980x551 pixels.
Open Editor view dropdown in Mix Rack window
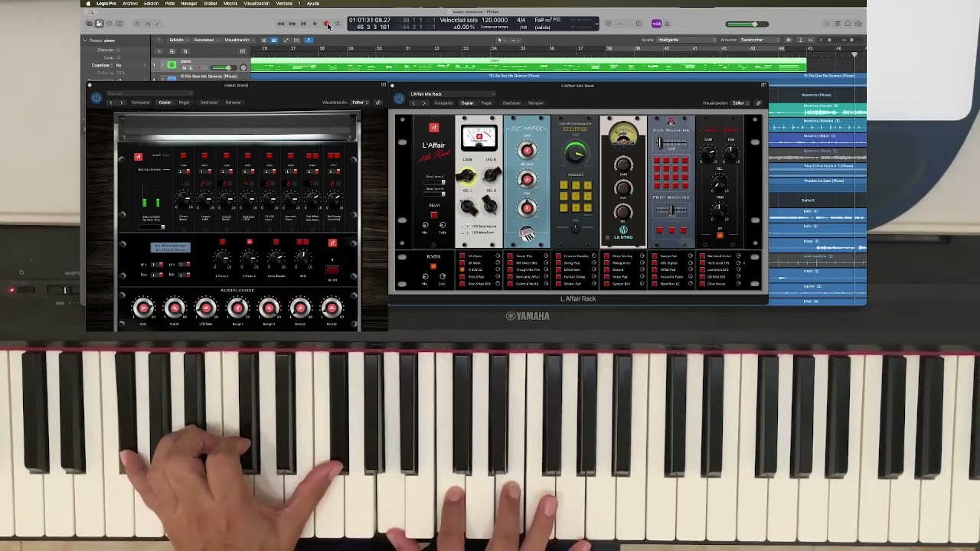click(x=739, y=103)
